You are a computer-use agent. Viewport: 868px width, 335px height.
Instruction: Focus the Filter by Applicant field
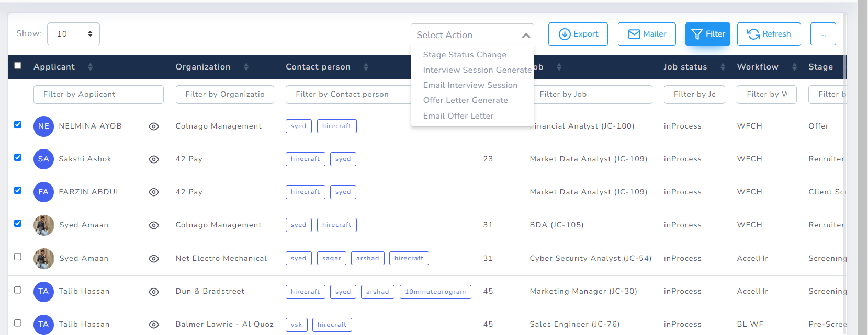(x=98, y=95)
